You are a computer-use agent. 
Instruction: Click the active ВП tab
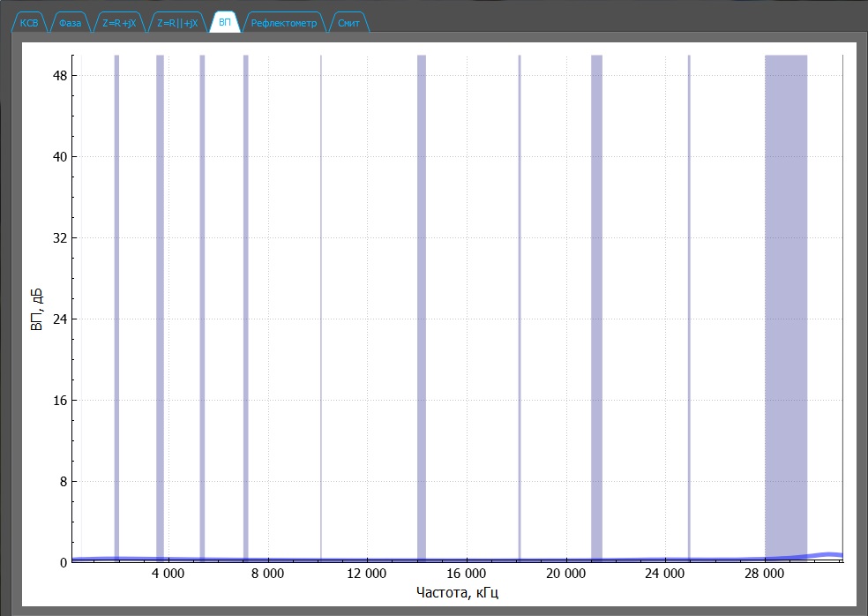point(227,24)
